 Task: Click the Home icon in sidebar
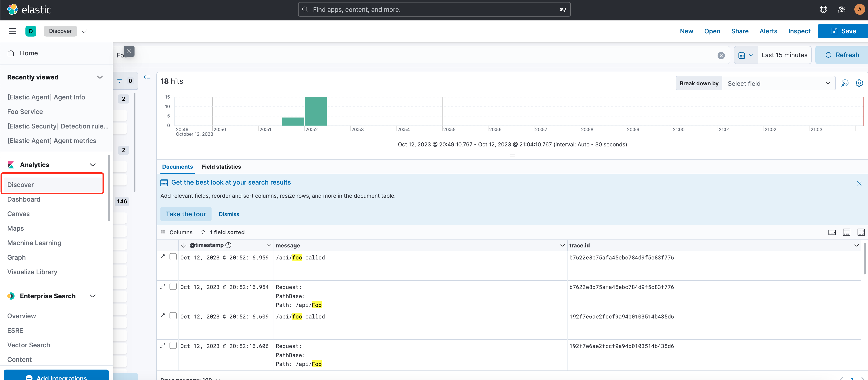[x=11, y=53]
